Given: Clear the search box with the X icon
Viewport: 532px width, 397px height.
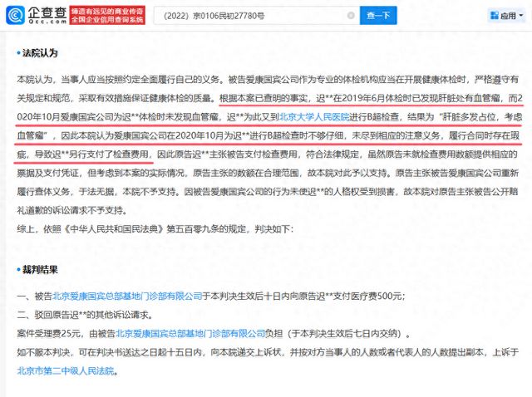Looking at the screenshot, I should 351,16.
